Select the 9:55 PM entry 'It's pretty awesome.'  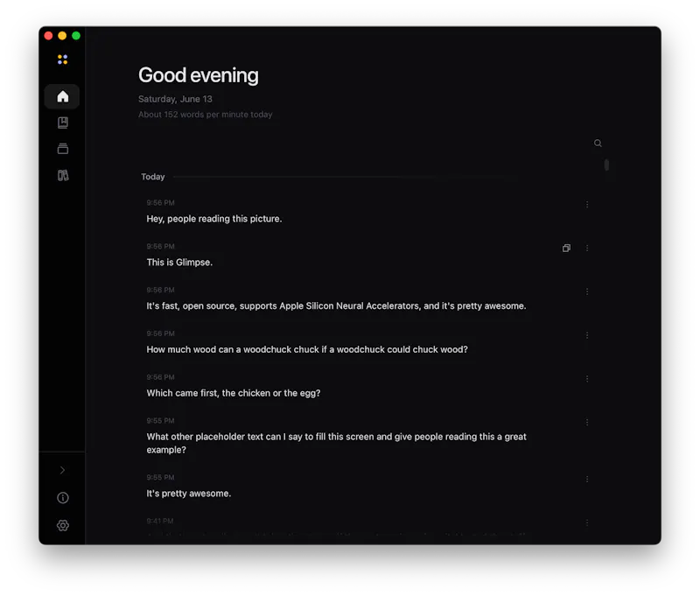[x=189, y=494]
